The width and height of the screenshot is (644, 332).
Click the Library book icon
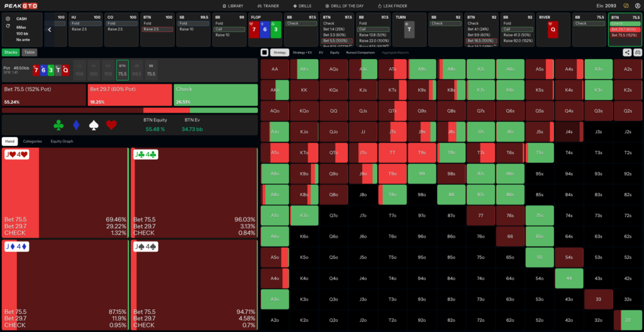click(x=225, y=6)
